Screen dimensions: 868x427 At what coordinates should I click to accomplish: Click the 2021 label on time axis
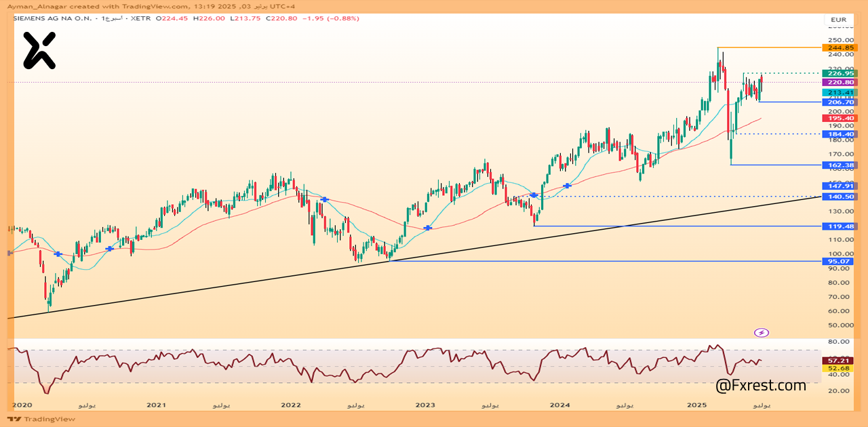pos(156,405)
